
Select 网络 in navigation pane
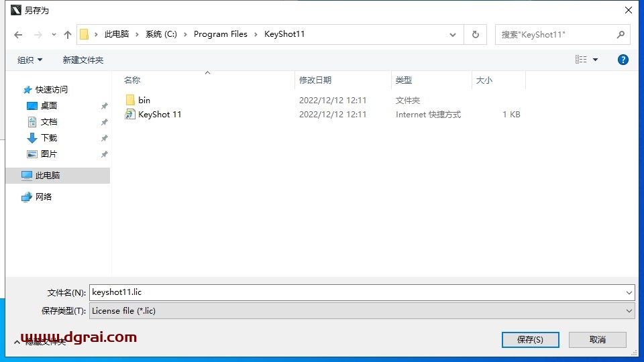(x=44, y=197)
